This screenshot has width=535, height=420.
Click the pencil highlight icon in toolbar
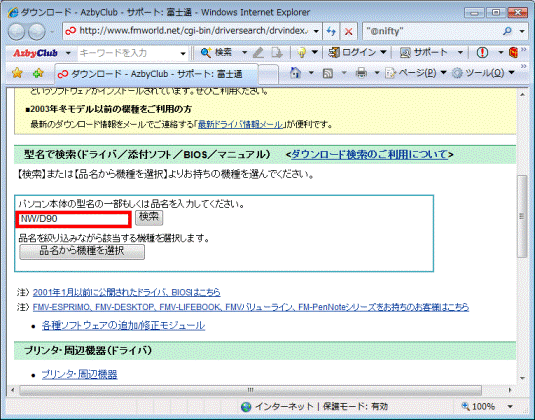(x=258, y=53)
